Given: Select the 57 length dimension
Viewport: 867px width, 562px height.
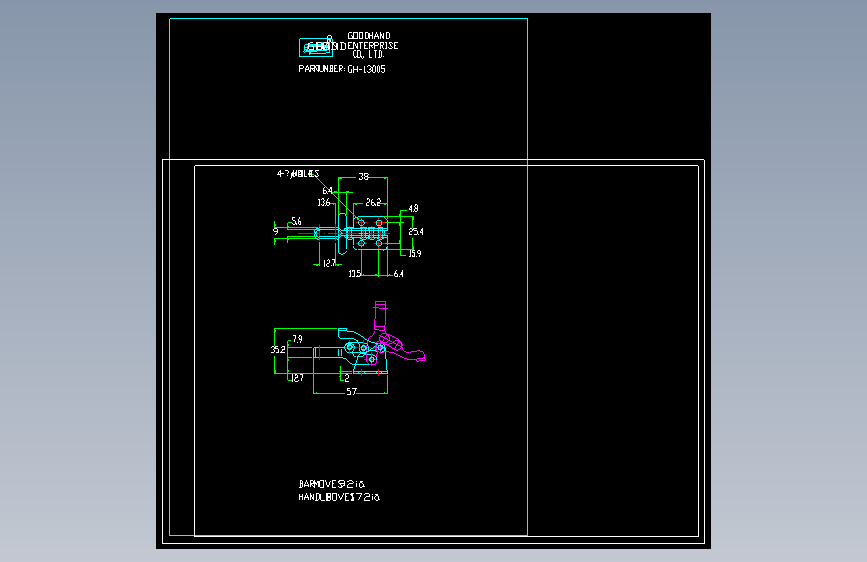Looking at the screenshot, I should [x=352, y=392].
